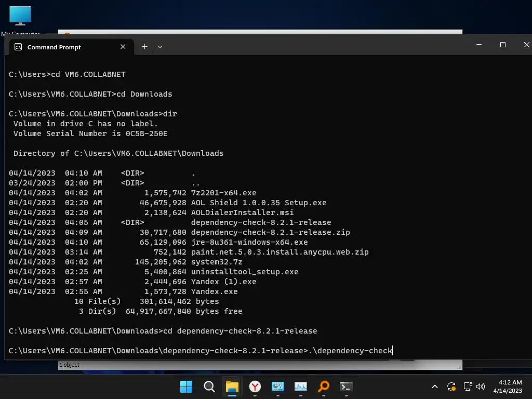Click the text Yandex.exe
Image resolution: width=532 pixels, height=399 pixels.
214,291
